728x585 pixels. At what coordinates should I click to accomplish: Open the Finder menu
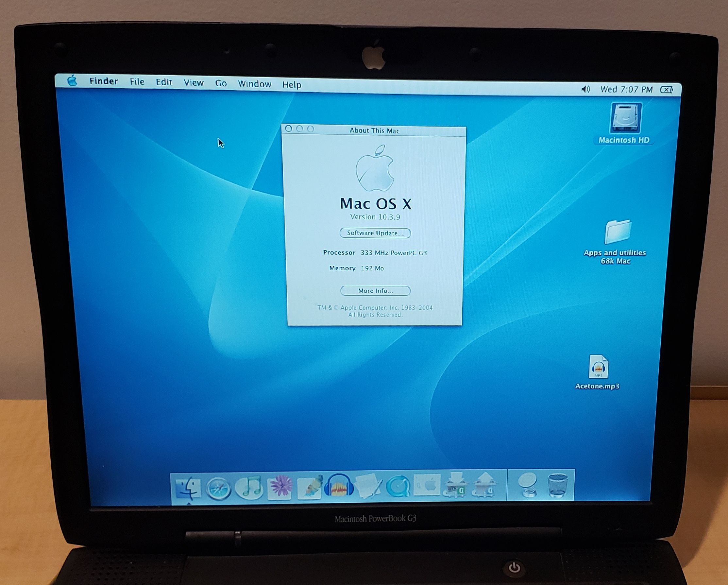104,81
